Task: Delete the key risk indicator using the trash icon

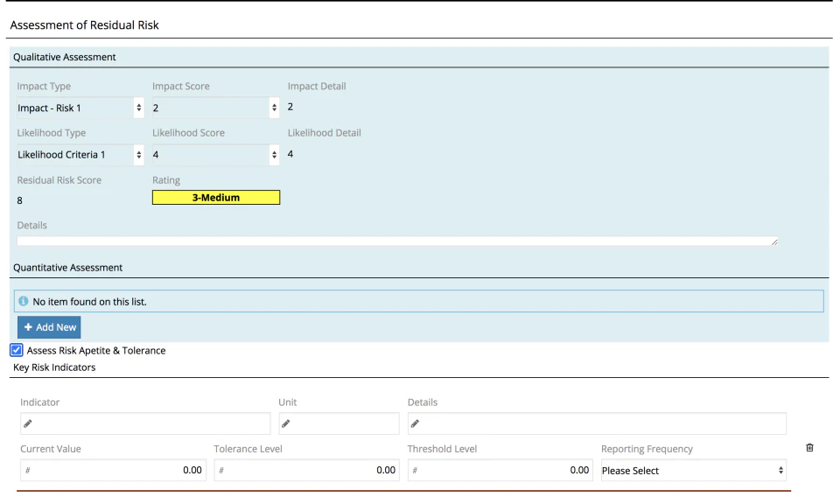Action: (809, 447)
